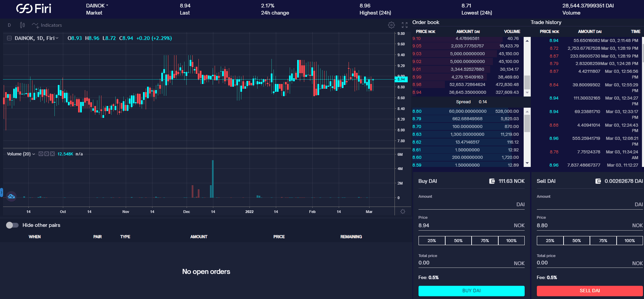Enter fullscreen mode for the chart

404,25
